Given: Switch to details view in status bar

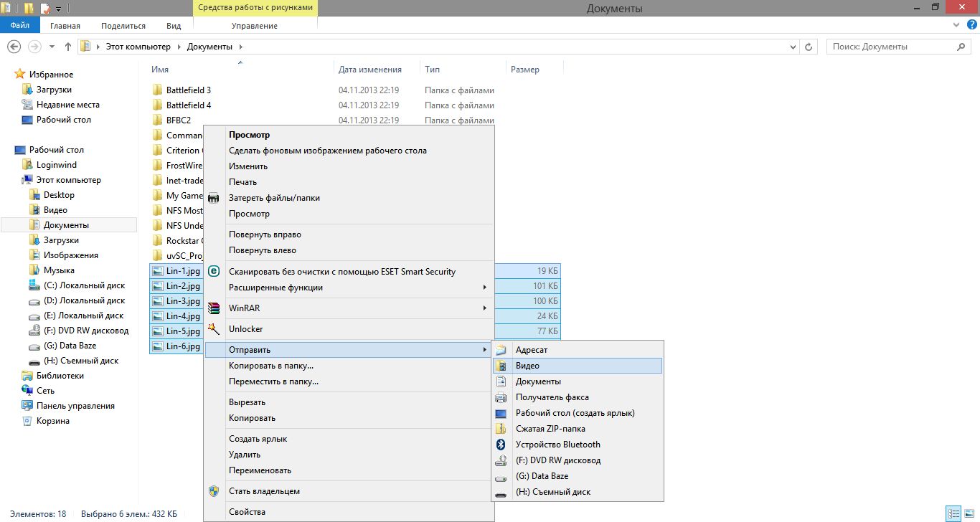Looking at the screenshot, I should point(953,513).
